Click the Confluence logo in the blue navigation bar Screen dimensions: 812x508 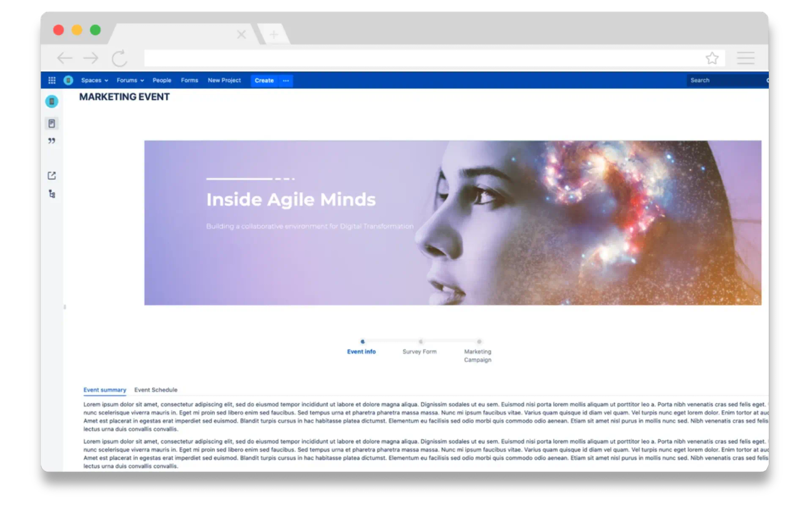68,80
